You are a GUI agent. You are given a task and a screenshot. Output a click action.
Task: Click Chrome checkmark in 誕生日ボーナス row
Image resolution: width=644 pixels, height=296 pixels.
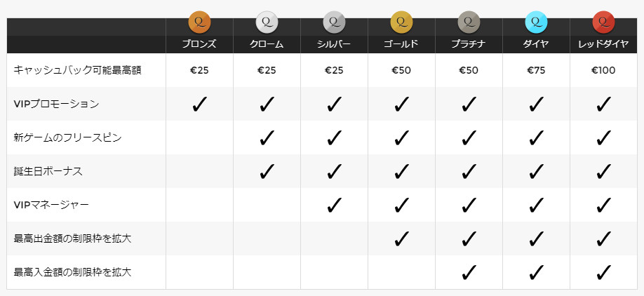point(267,171)
